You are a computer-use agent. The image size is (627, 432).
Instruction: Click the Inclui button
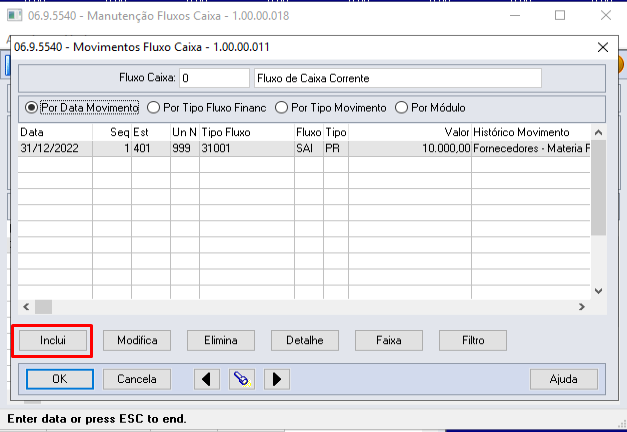point(53,340)
